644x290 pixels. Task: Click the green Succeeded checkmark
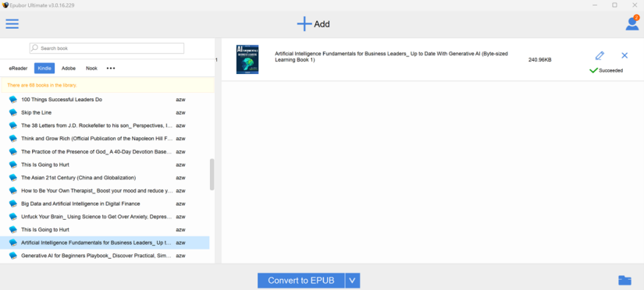pos(593,71)
